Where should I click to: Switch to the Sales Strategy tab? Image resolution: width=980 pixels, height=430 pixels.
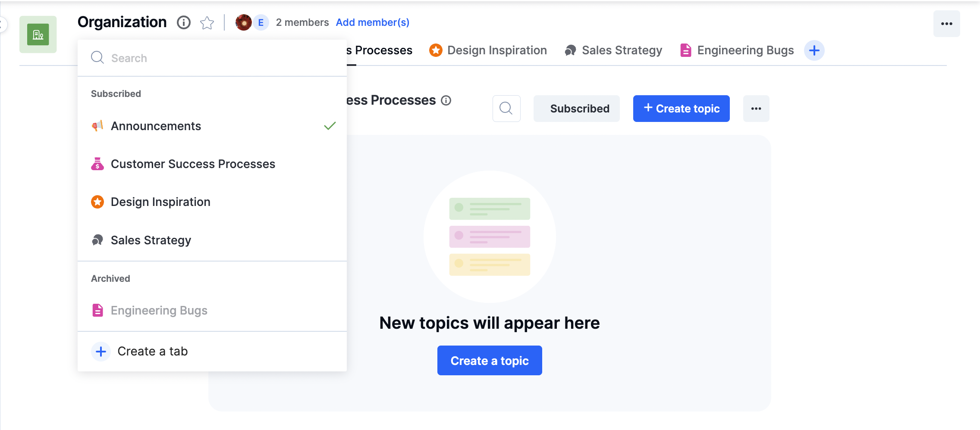coord(613,50)
